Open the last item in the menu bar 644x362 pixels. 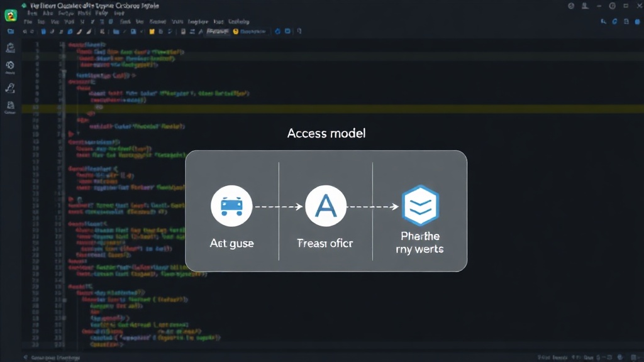pyautogui.click(x=238, y=22)
